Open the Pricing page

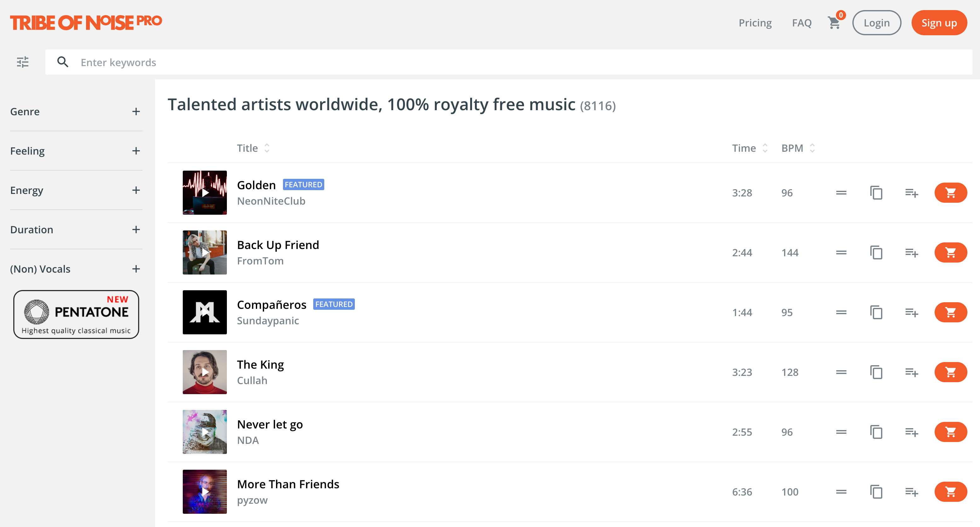coord(755,23)
